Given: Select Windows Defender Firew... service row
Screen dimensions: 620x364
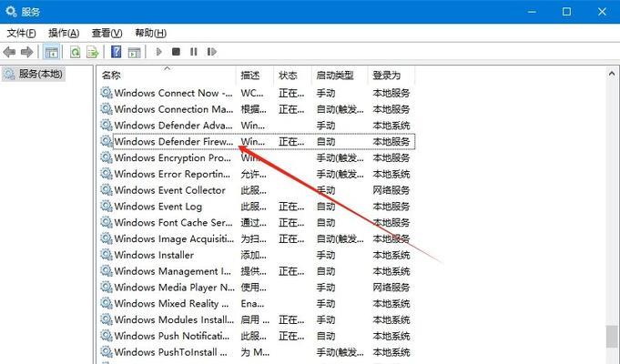Looking at the screenshot, I should [x=257, y=142].
